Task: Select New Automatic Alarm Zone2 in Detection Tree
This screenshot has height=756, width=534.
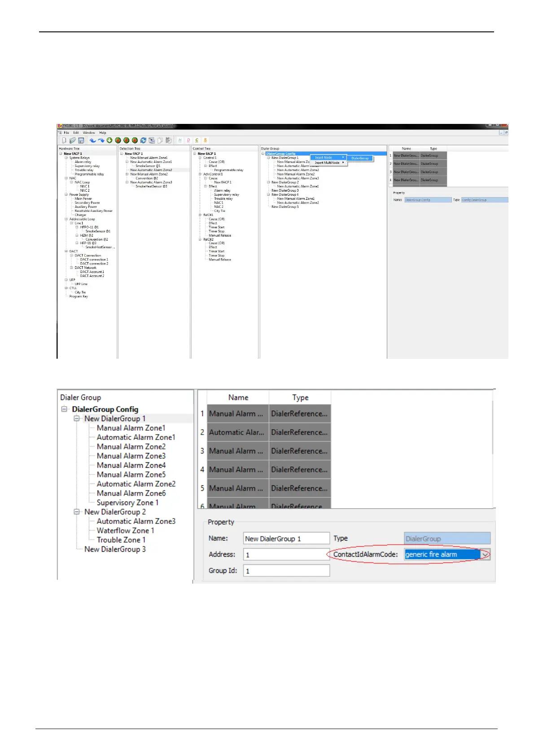Action: [151, 170]
